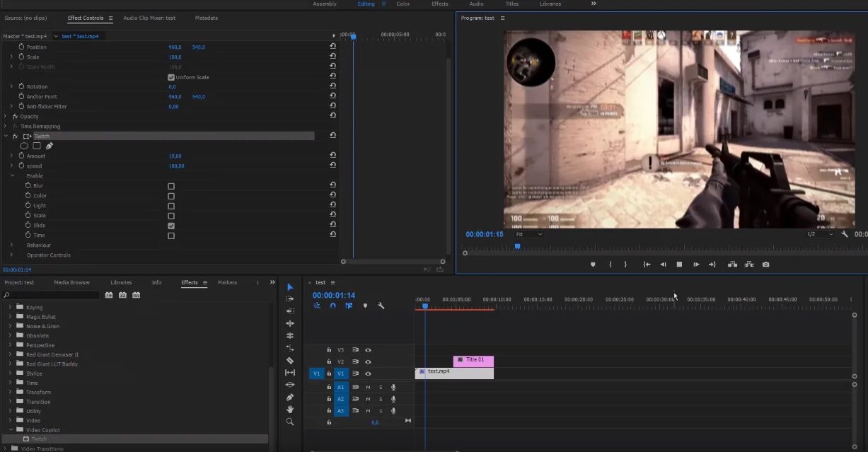Toggle Linked Selection in timeline

tap(349, 306)
